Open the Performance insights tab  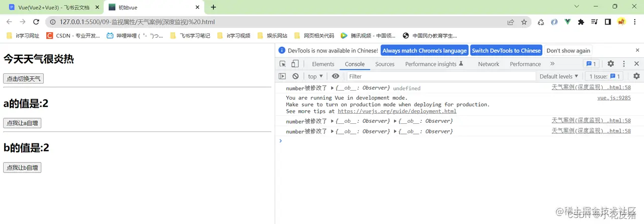(434, 64)
